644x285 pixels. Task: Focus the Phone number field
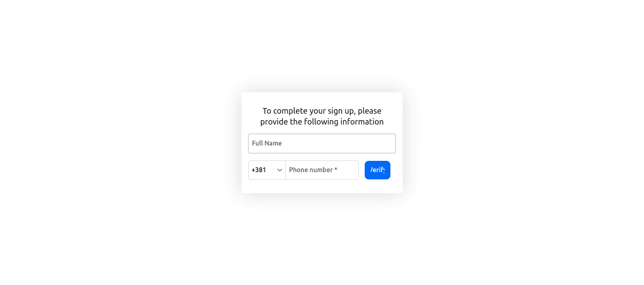tap(322, 170)
